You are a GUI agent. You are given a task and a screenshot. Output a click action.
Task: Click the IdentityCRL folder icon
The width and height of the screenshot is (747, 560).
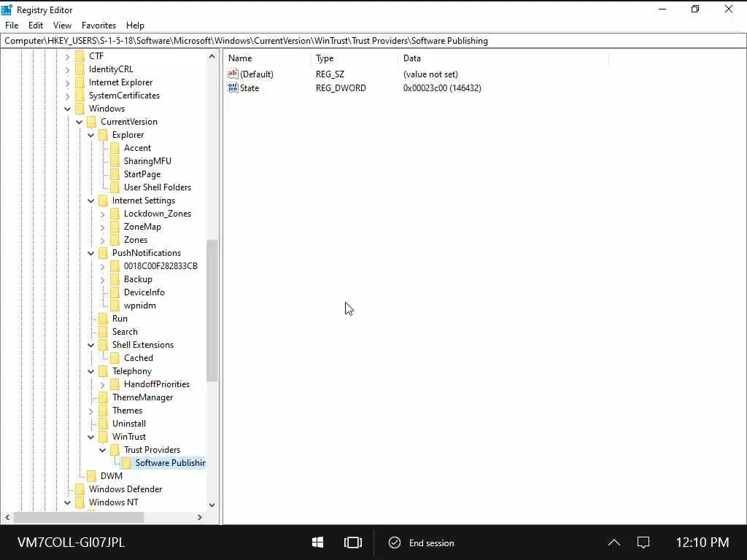click(x=80, y=69)
